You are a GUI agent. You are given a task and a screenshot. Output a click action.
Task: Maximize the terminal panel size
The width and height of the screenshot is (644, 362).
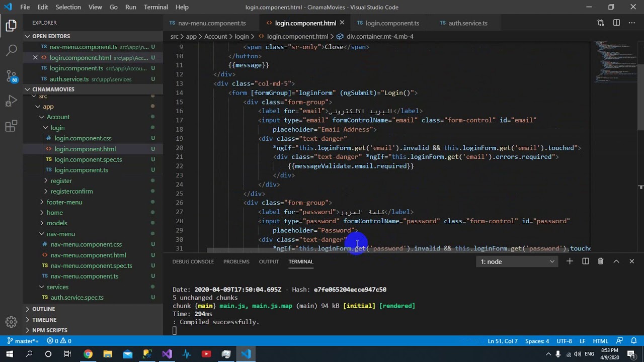616,261
